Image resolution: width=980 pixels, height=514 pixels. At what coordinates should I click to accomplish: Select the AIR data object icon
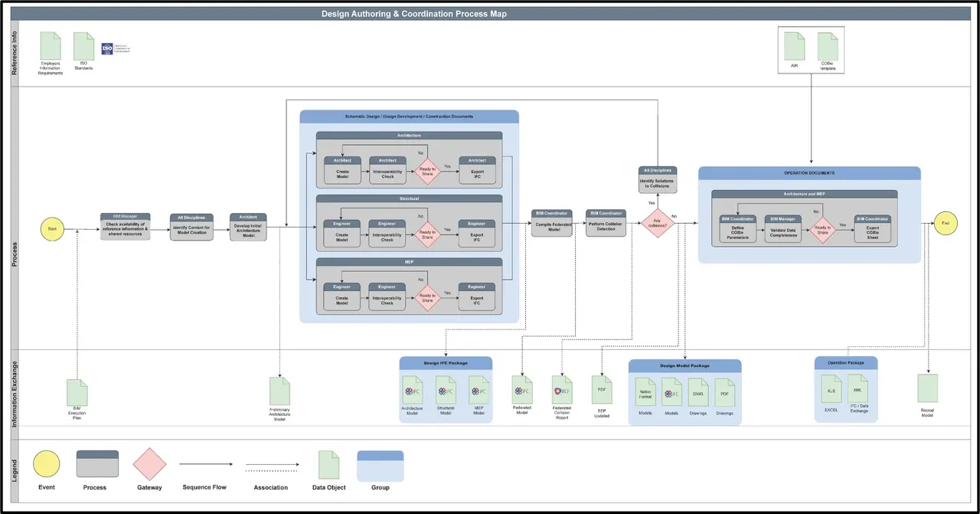(795, 46)
